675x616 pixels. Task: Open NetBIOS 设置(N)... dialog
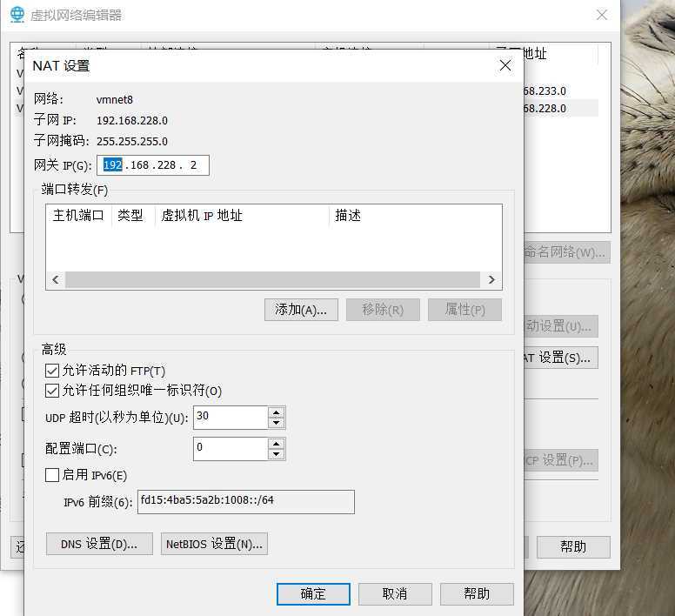214,544
